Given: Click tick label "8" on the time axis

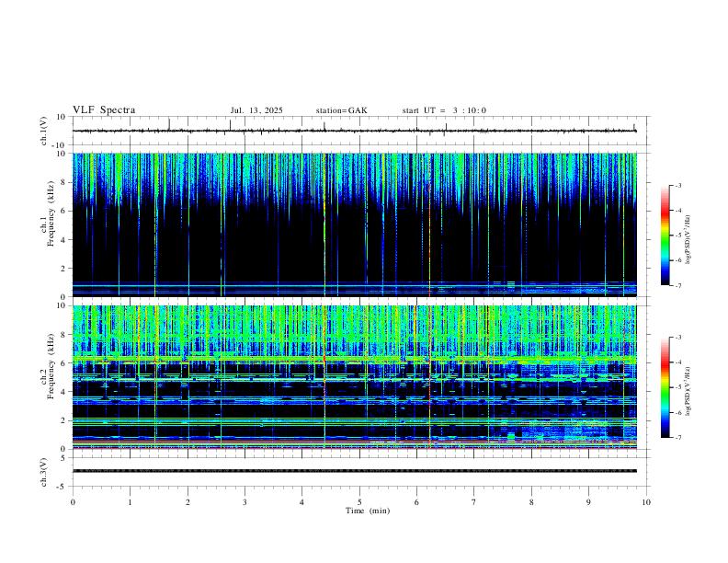Looking at the screenshot, I should pyautogui.click(x=531, y=502).
